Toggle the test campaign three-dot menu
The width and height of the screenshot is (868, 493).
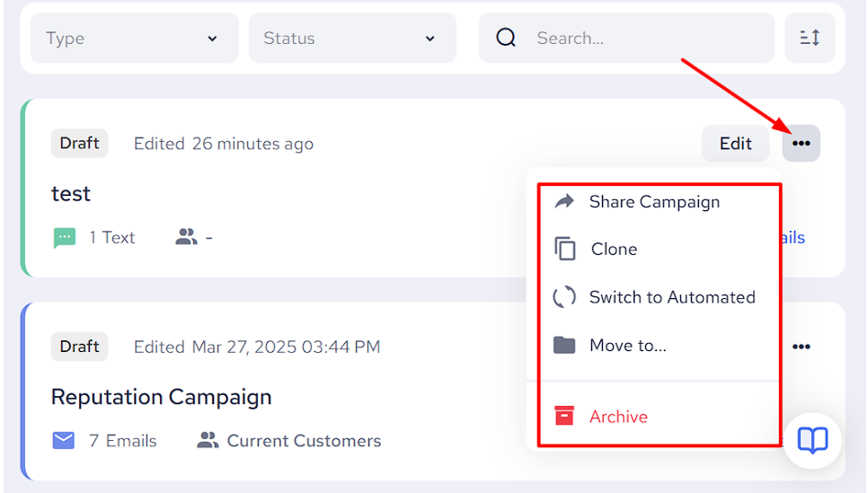pos(801,144)
